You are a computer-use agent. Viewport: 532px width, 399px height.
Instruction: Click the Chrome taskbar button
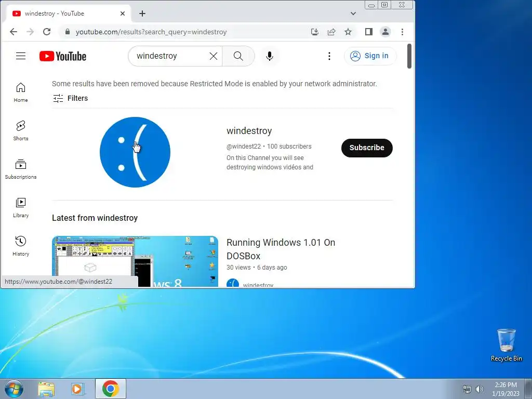coord(111,389)
